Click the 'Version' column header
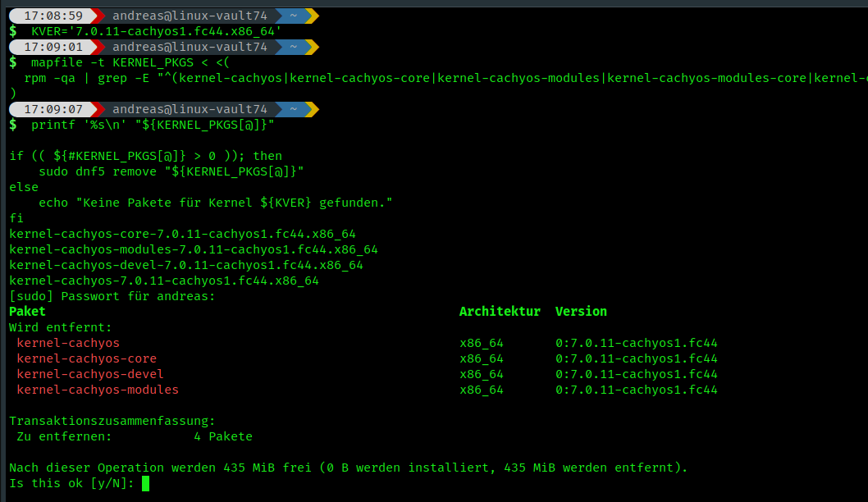 [x=581, y=312]
